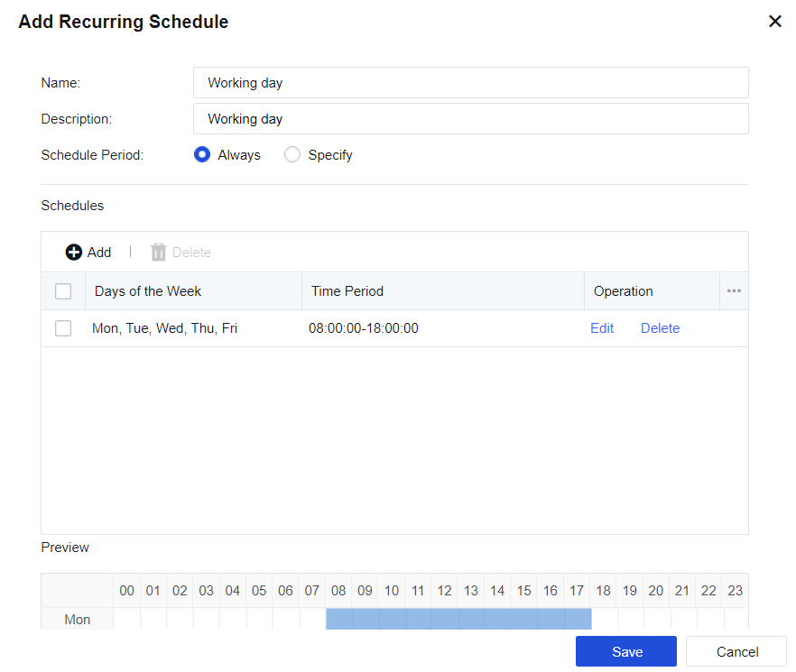This screenshot has width=796, height=672.
Task: Click the Add schedule plus icon
Action: (74, 253)
